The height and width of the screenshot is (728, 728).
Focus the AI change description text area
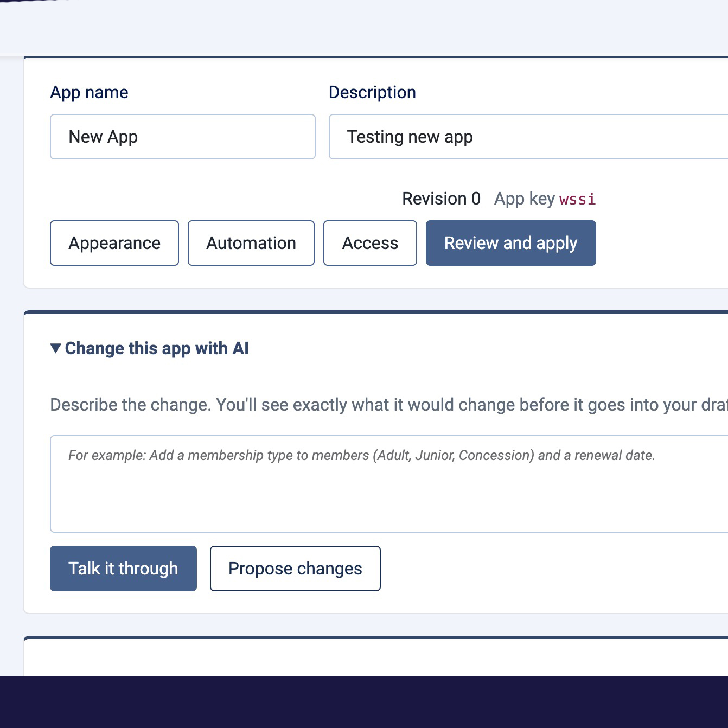[x=389, y=484]
